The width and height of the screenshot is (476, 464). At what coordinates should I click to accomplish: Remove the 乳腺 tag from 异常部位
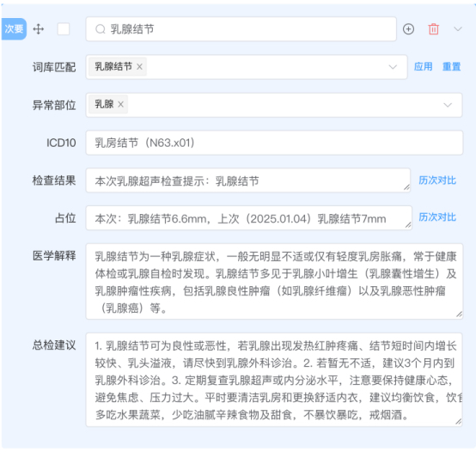pos(120,104)
